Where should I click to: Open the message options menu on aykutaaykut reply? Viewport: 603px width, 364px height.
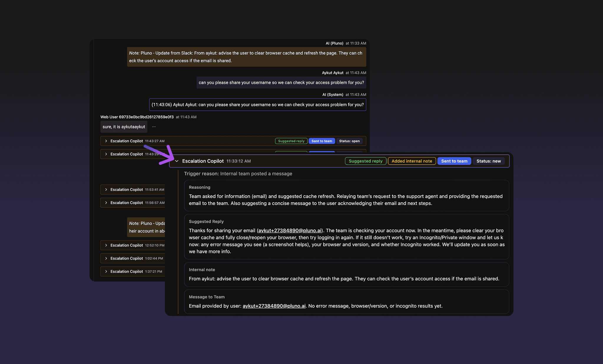(x=154, y=126)
